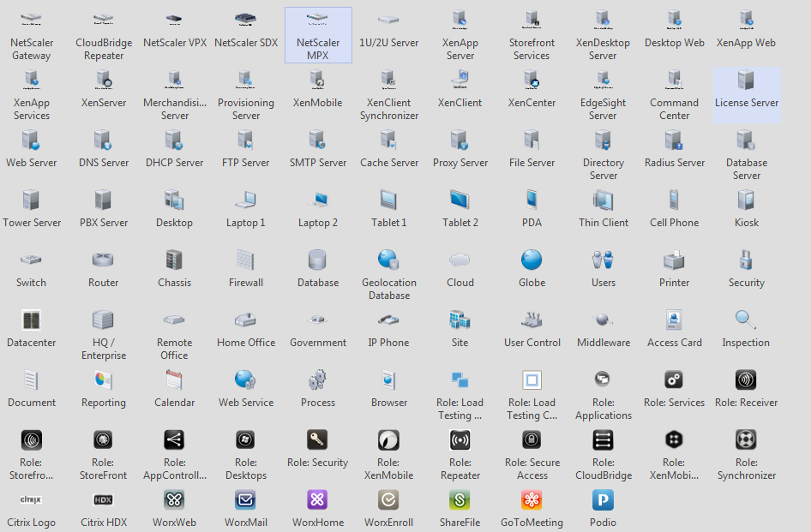Select the Printer icon

click(675, 260)
